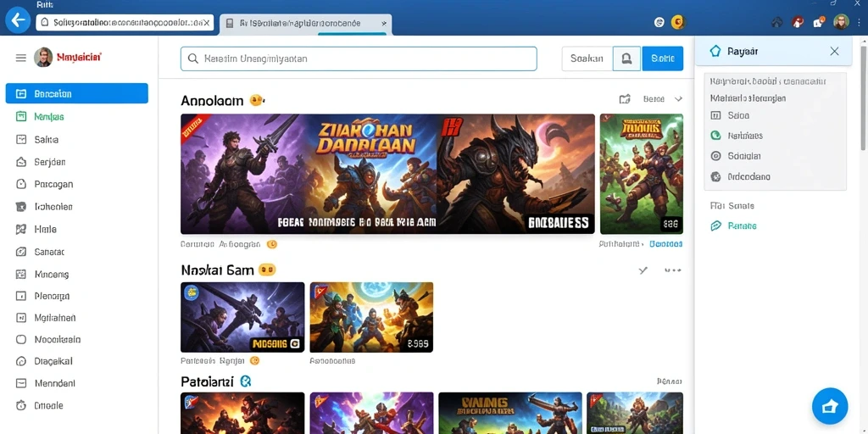Click the Serjdan icon in the sidebar
The image size is (868, 434).
21,162
